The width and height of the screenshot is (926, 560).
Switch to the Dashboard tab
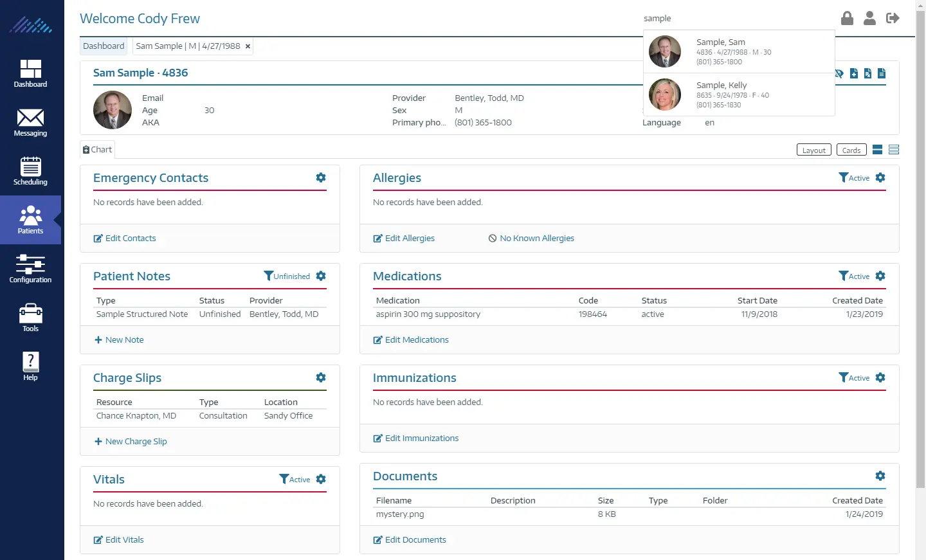[103, 46]
